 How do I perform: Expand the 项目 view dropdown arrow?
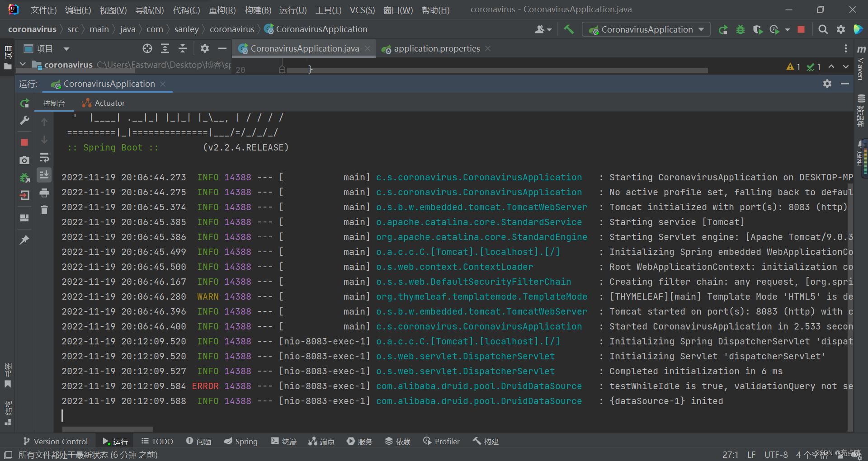[x=66, y=49]
